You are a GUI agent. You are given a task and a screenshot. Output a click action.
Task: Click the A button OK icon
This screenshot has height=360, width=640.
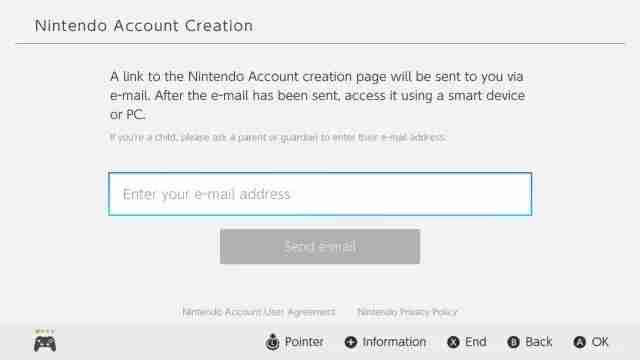tap(580, 342)
